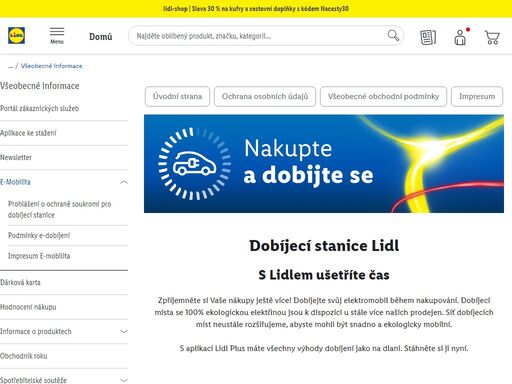Open Newsletter sidebar item
The height and width of the screenshot is (384, 512).
16,157
